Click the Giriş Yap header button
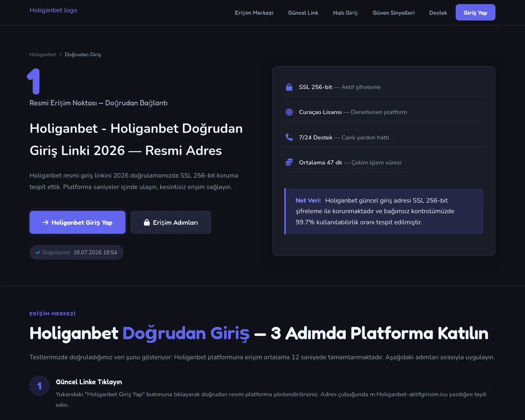Screen dimensions: 525x420 (475, 12)
